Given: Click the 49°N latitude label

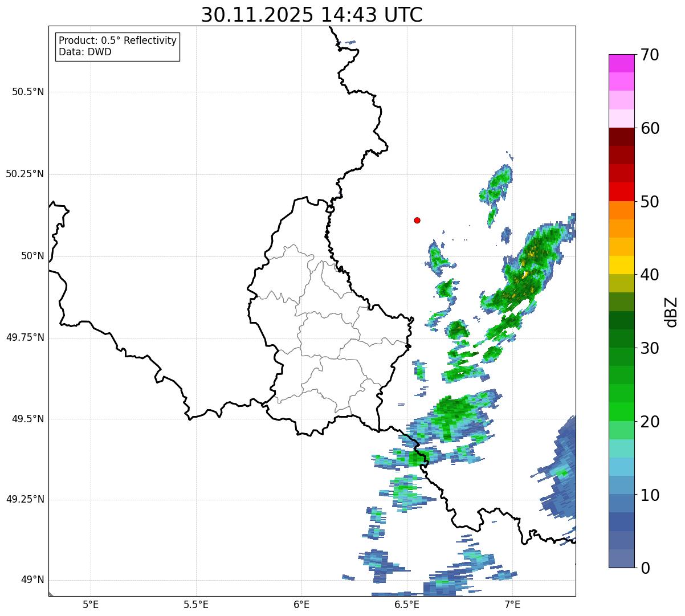Looking at the screenshot, I should [x=32, y=580].
